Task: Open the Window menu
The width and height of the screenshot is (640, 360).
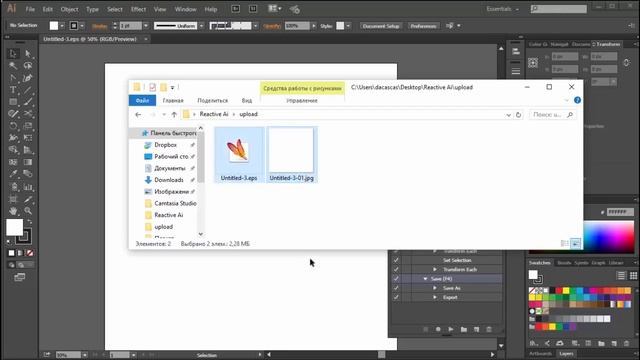Action: tap(185, 9)
